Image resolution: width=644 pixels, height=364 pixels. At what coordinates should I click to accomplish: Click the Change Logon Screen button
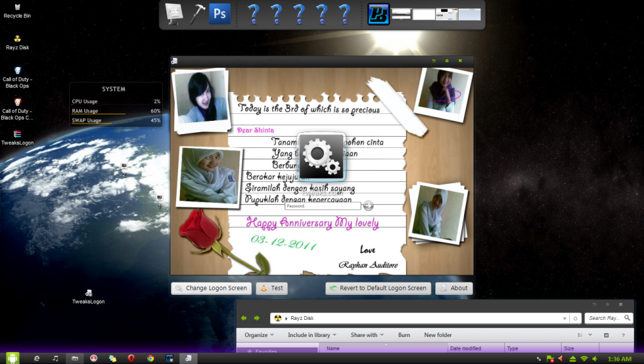[x=211, y=288]
